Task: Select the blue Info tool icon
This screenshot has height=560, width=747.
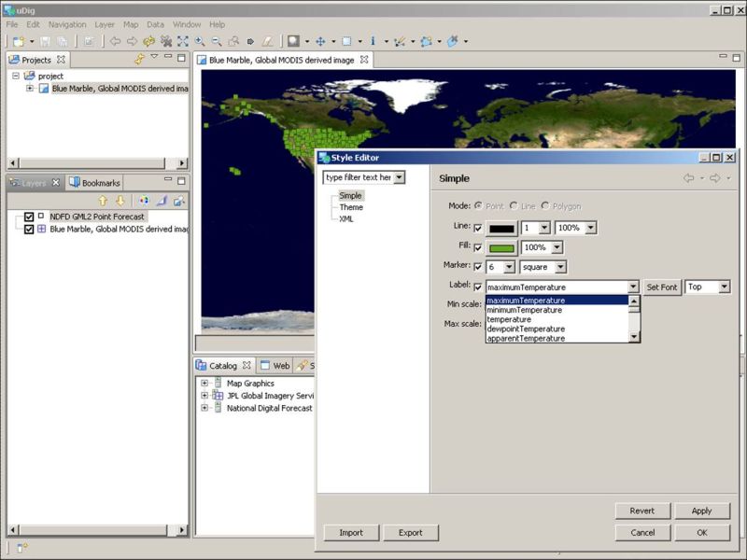Action: 373,41
